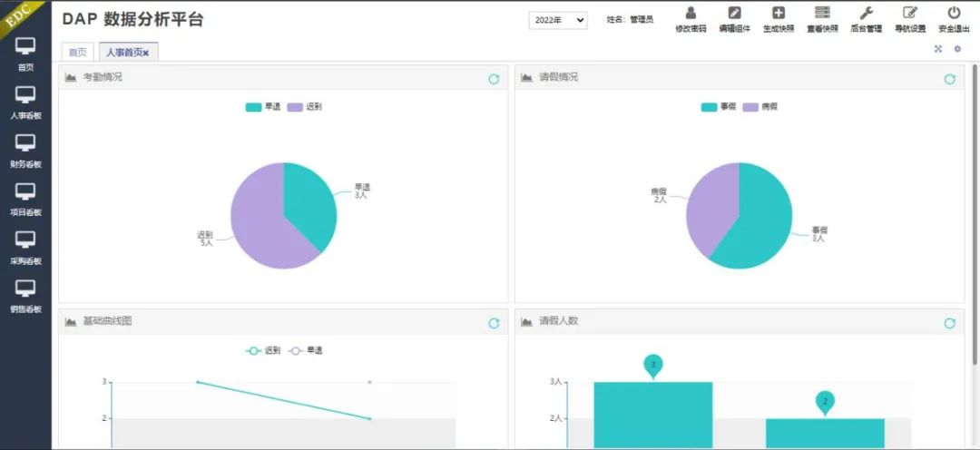Click the pin marker labeled 2
980x450 pixels.
[x=825, y=403]
